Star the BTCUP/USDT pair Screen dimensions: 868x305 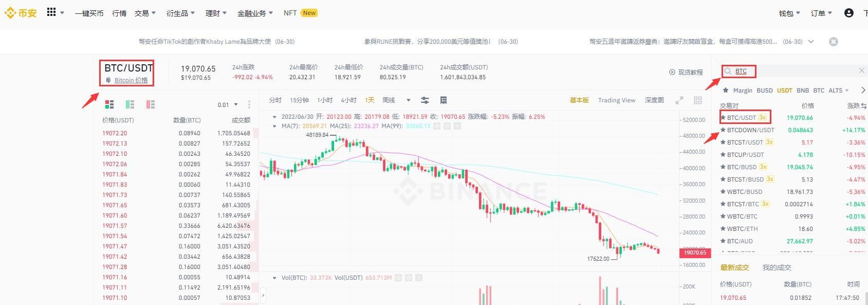click(x=723, y=155)
